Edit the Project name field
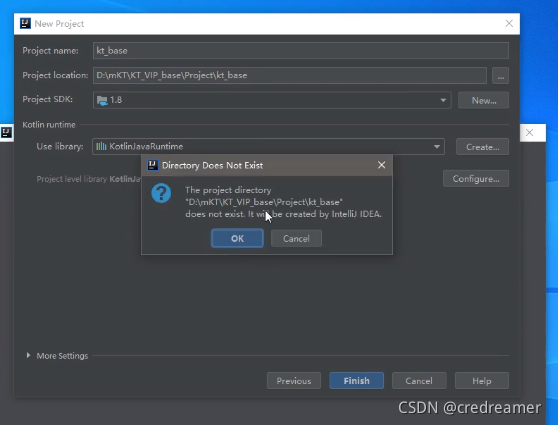Image resolution: width=558 pixels, height=425 pixels. pos(301,51)
